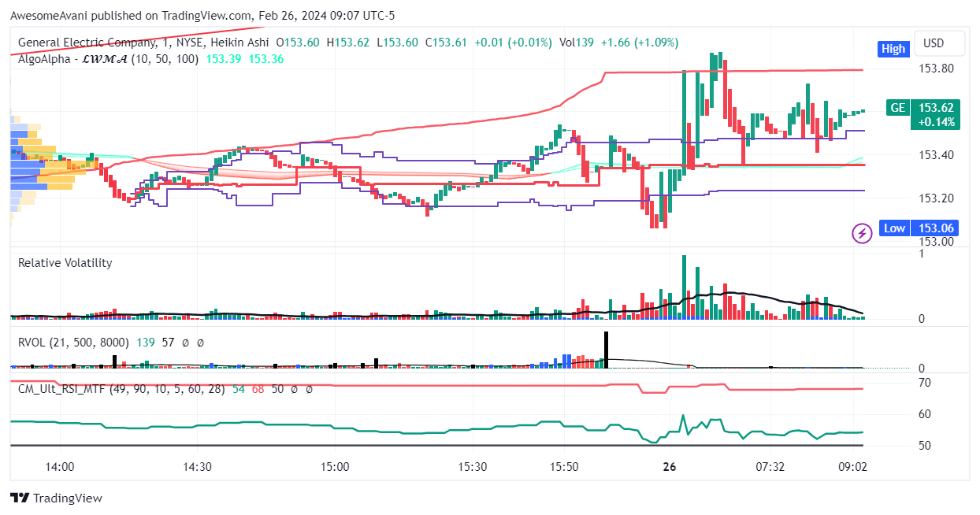Click the 153.40 price axis label
Viewport: 980px width, 515px height.
(x=936, y=155)
